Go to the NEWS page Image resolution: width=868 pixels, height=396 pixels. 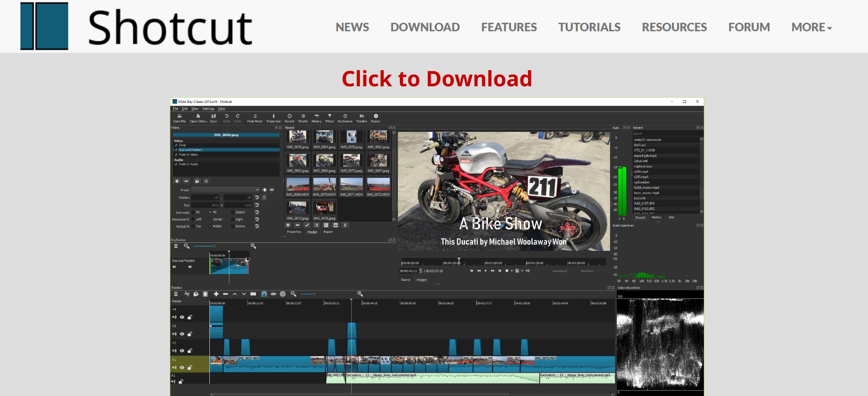(352, 28)
